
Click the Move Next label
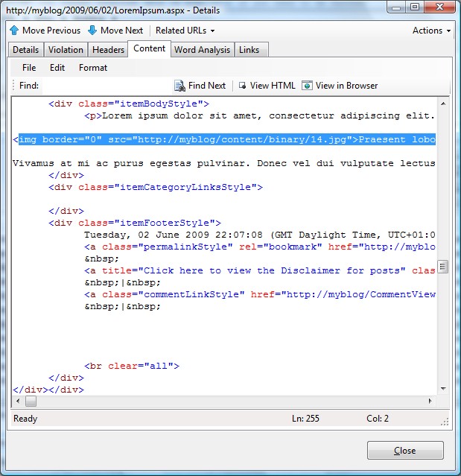click(121, 31)
